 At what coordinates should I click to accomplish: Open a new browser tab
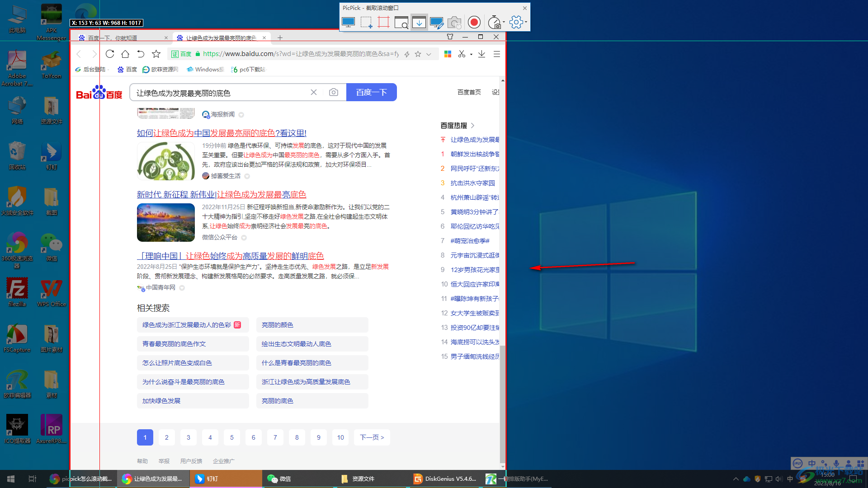(280, 38)
